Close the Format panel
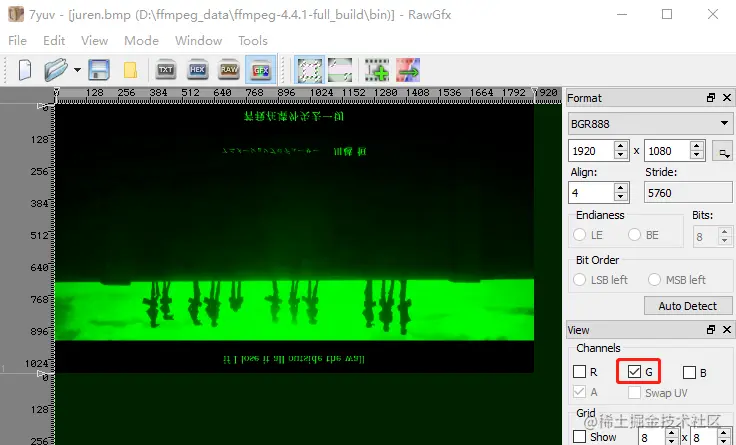Image resolution: width=736 pixels, height=445 pixels. 727,98
